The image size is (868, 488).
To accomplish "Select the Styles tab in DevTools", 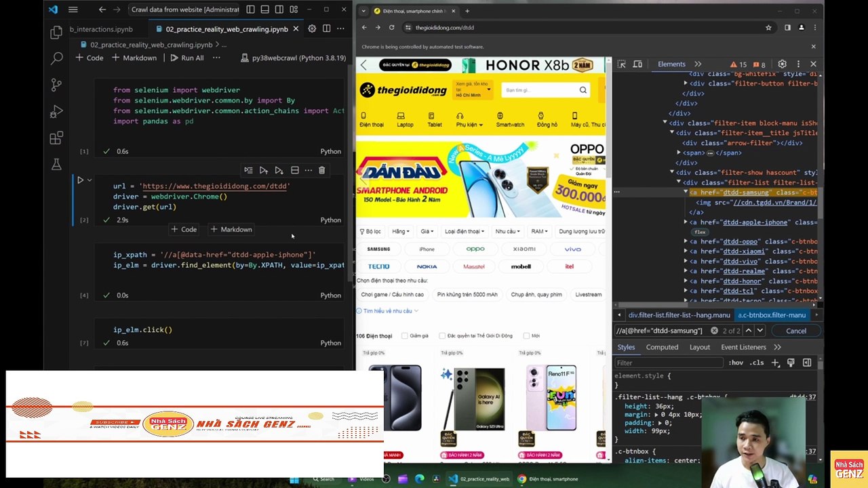I will click(x=626, y=347).
